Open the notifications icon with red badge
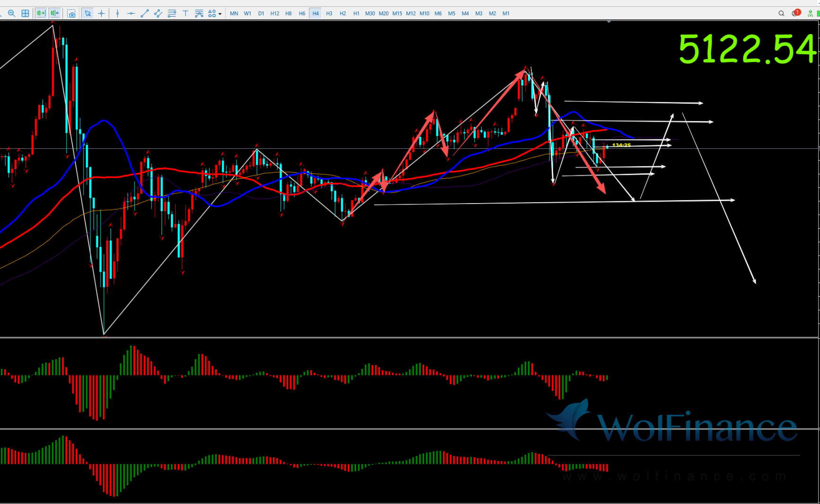820x504 pixels. pos(795,13)
